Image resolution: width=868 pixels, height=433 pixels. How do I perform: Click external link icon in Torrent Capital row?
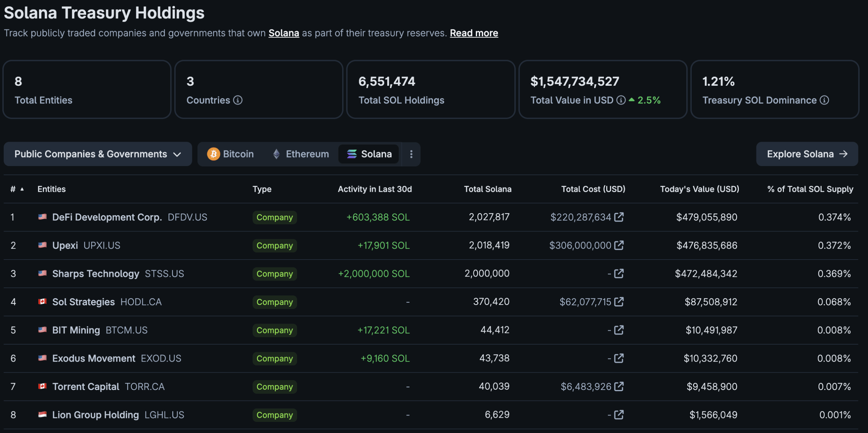coord(619,386)
